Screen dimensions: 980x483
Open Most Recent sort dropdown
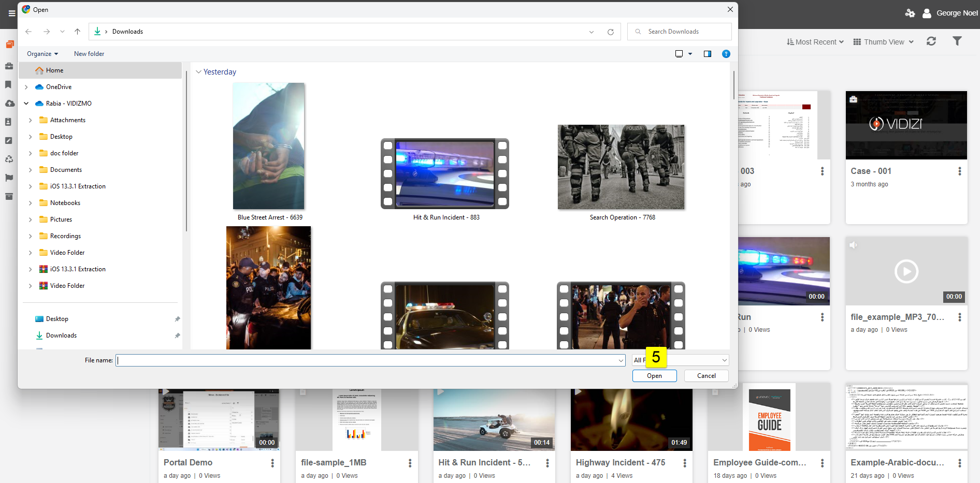pyautogui.click(x=815, y=42)
